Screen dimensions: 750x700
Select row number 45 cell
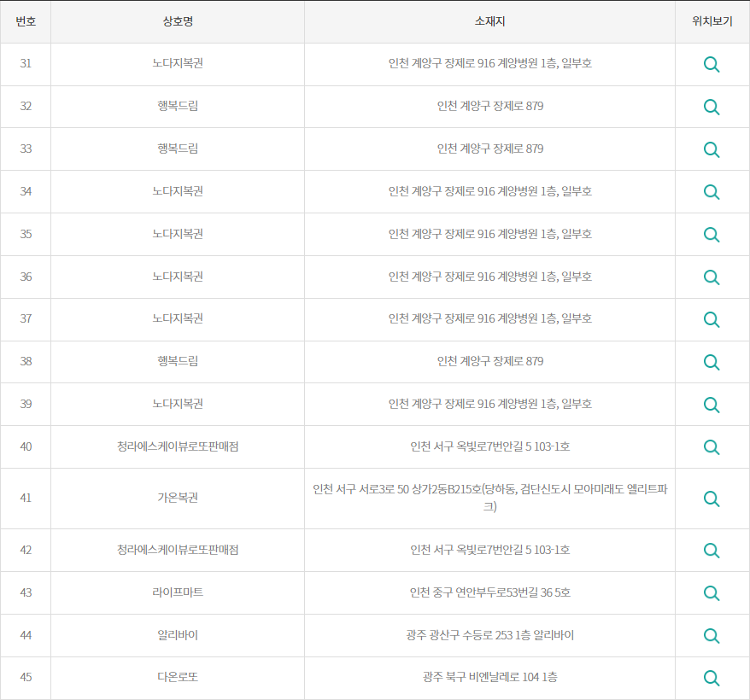pyautogui.click(x=26, y=678)
